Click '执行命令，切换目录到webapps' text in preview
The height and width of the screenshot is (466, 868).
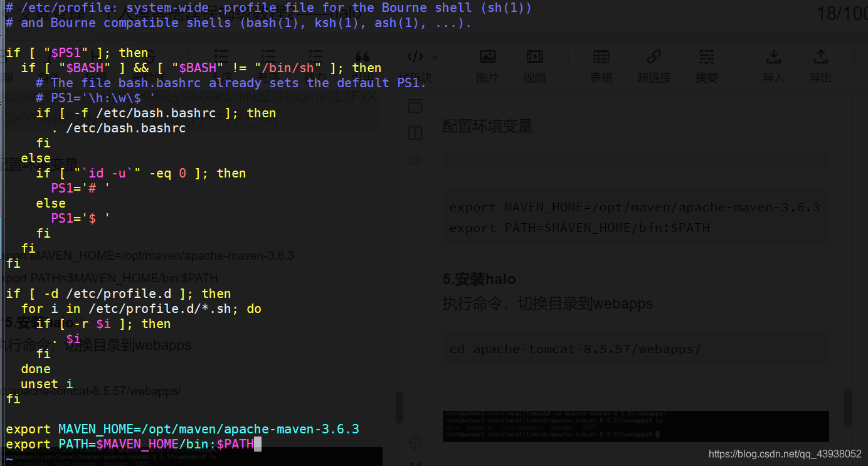click(x=548, y=304)
